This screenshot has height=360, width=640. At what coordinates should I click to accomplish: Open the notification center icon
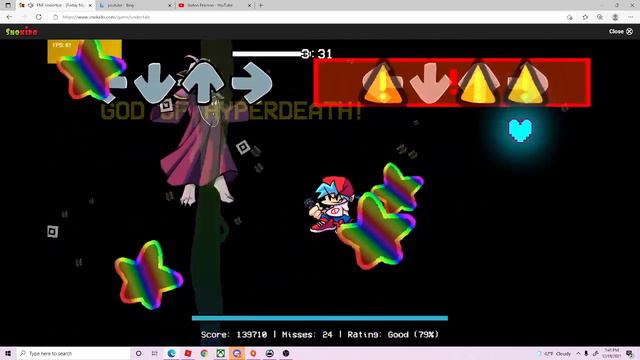click(x=630, y=354)
